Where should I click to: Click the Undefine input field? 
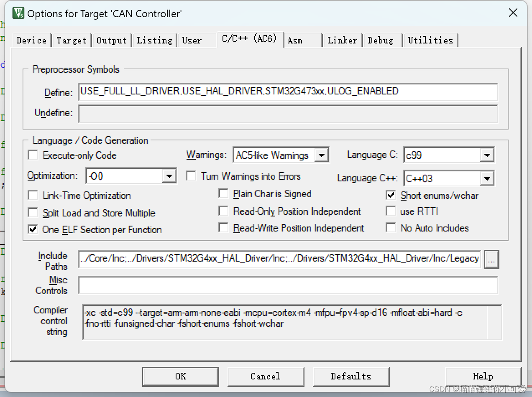coord(288,113)
